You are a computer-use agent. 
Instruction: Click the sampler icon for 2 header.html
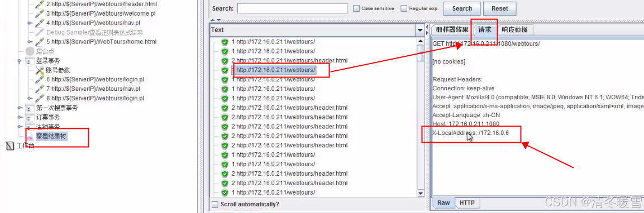(40, 4)
